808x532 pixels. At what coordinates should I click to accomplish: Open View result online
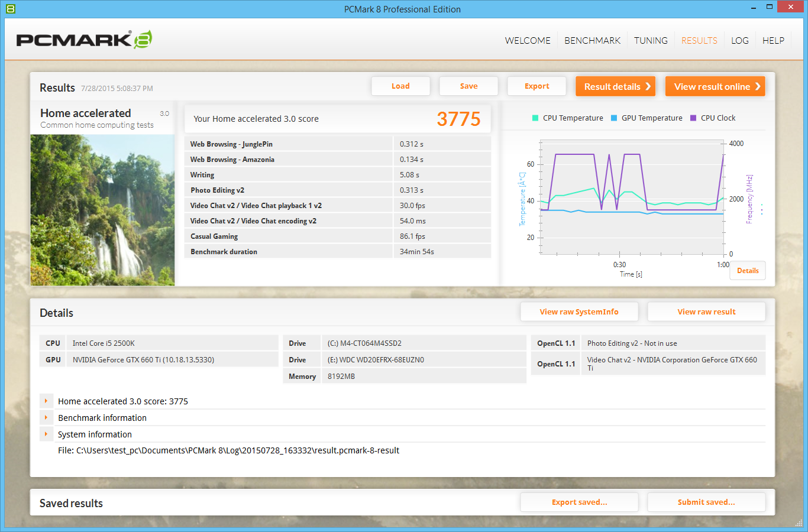click(715, 86)
